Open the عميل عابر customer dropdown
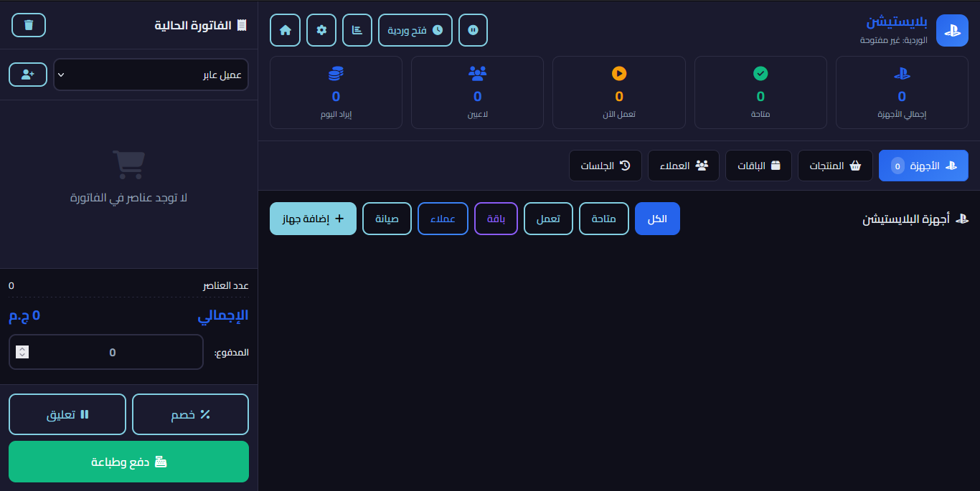This screenshot has height=491, width=980. tap(151, 75)
